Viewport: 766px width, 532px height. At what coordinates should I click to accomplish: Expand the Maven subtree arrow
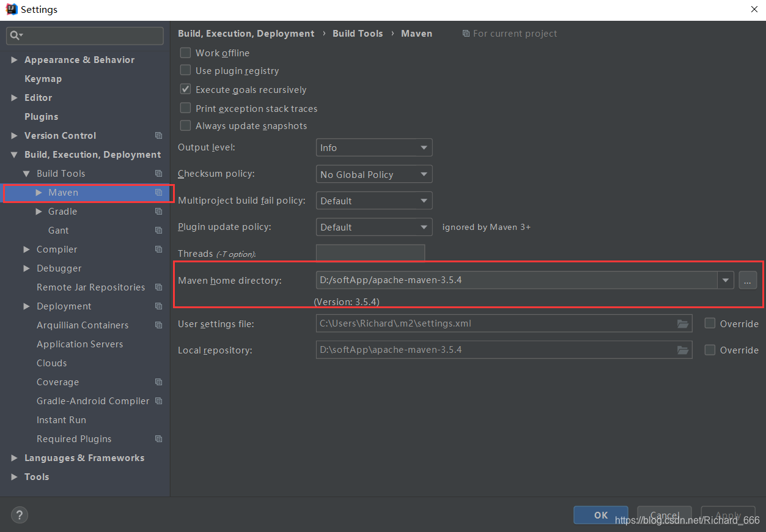(x=39, y=193)
